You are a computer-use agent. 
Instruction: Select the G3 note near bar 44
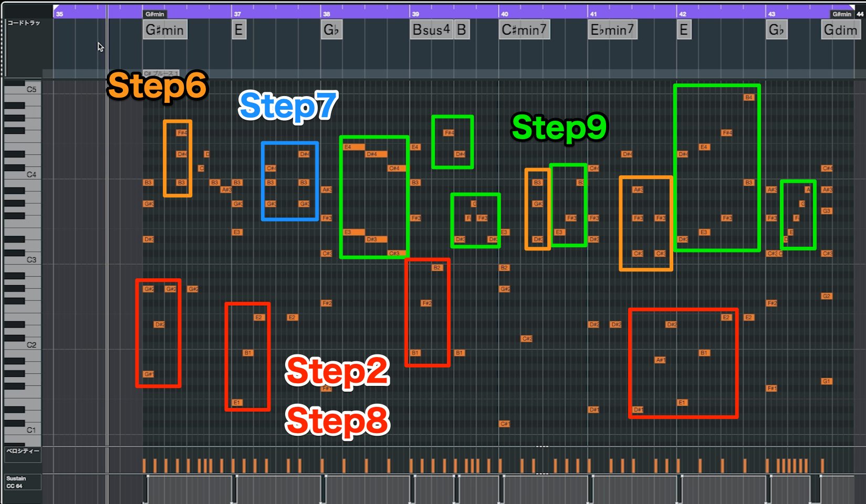pos(827,211)
